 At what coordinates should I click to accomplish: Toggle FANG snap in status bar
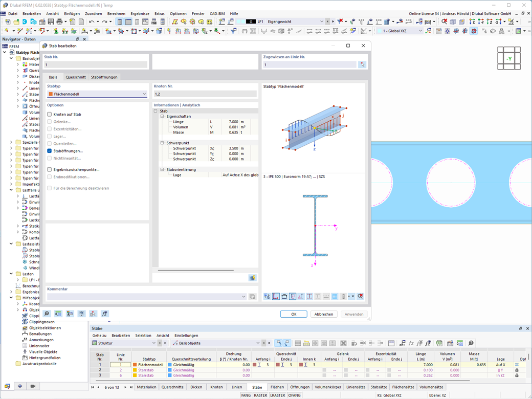click(246, 395)
